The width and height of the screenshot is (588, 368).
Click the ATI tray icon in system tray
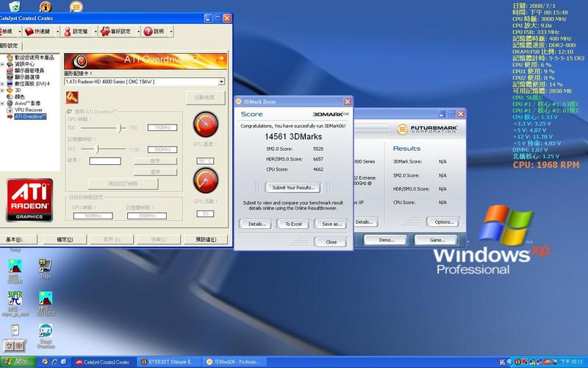tap(548, 362)
